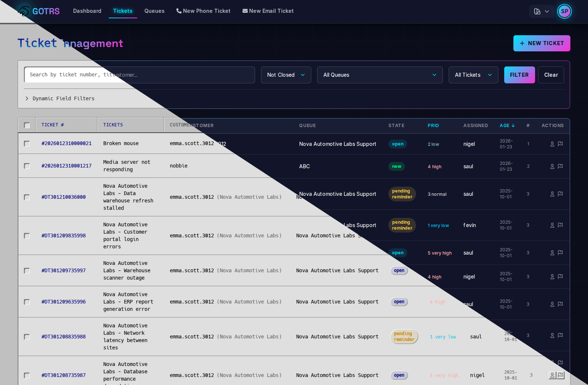Toggle the select-all checkbox in the table header
This screenshot has height=385, width=588.
coord(27,124)
